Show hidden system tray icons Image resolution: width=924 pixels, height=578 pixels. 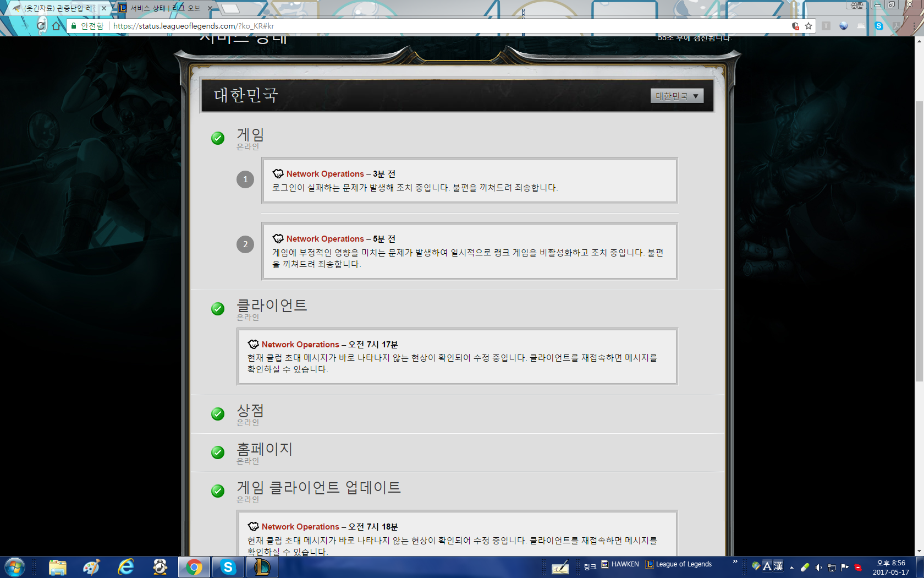point(791,568)
